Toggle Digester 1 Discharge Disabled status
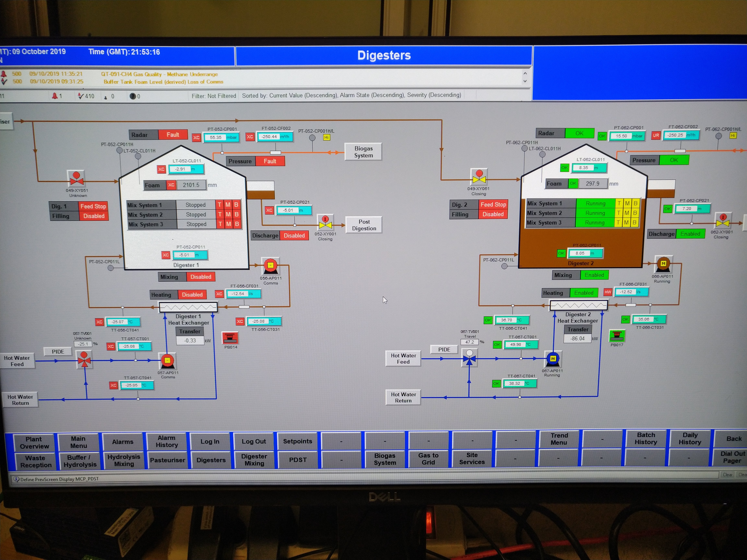The height and width of the screenshot is (560, 747). click(x=294, y=236)
